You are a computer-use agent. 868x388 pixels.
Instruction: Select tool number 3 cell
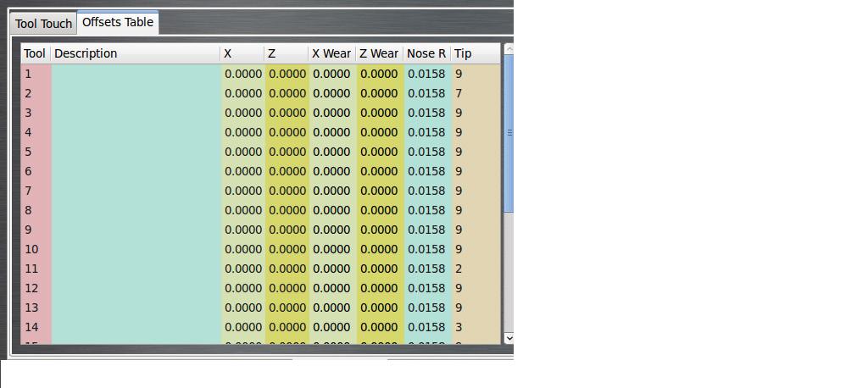(x=36, y=113)
